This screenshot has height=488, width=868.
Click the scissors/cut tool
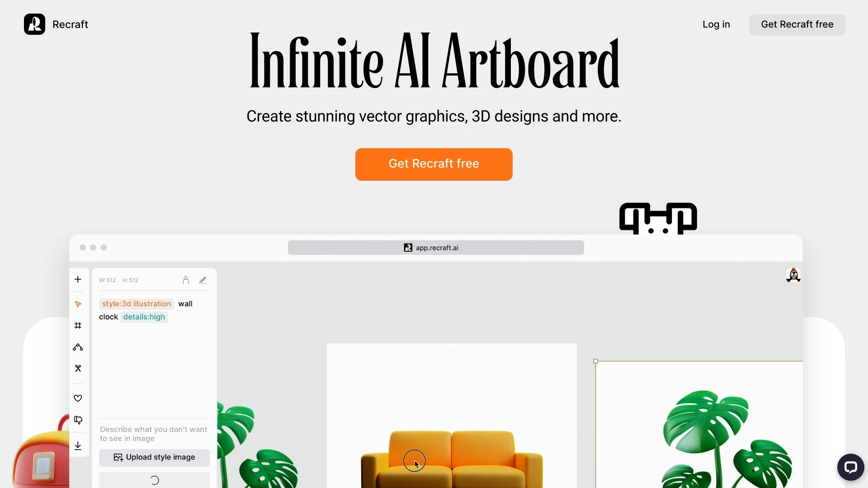tap(77, 368)
